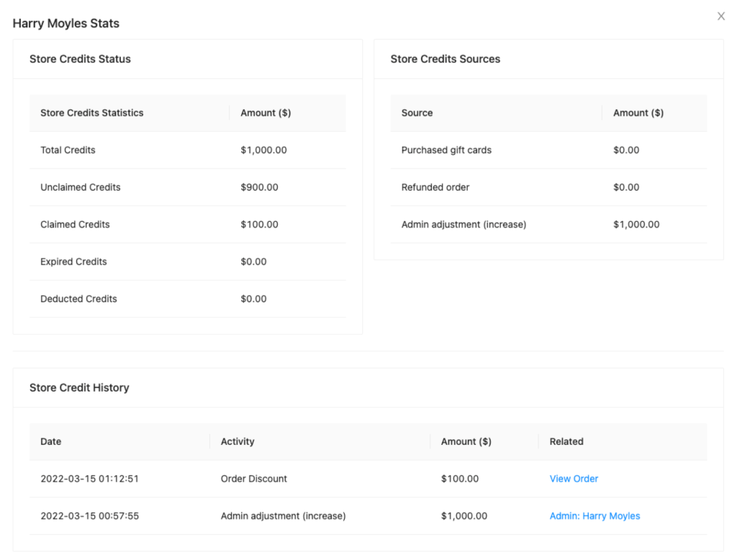737x560 pixels.
Task: Click the Store Credits Sources panel title
Action: (x=445, y=59)
